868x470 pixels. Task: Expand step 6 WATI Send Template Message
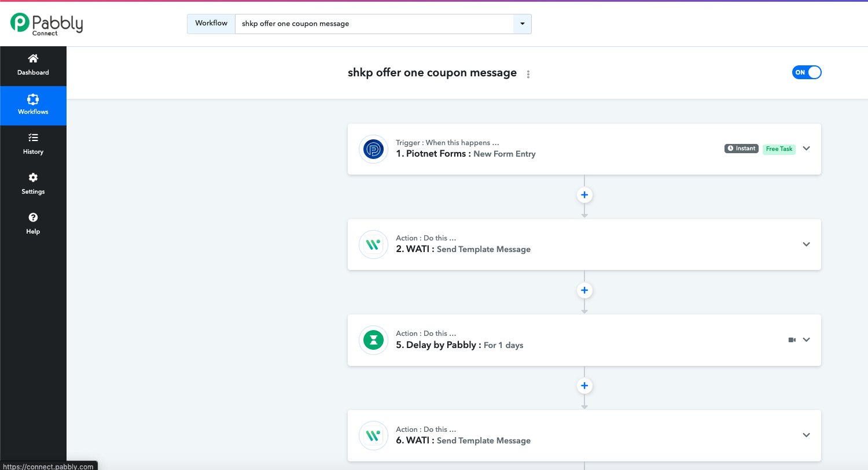807,435
